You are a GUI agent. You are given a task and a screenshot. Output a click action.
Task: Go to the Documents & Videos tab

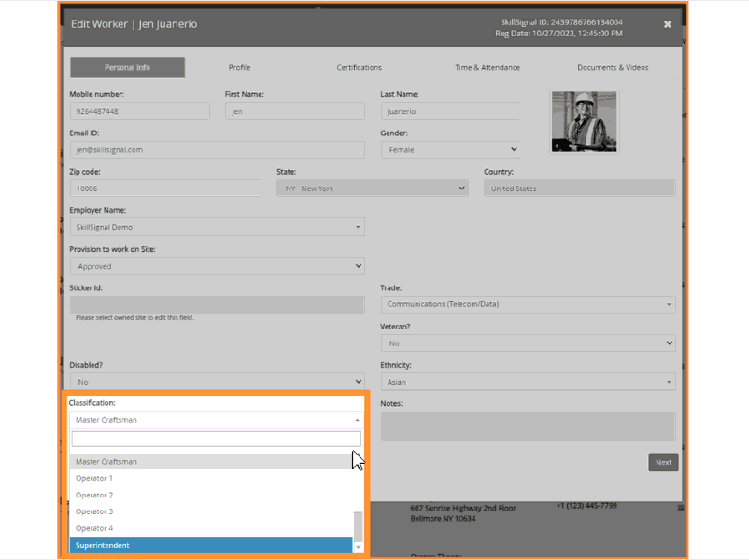click(613, 68)
